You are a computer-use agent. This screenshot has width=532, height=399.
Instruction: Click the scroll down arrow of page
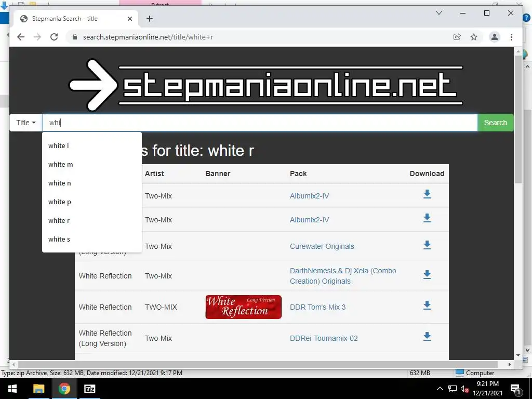518,355
